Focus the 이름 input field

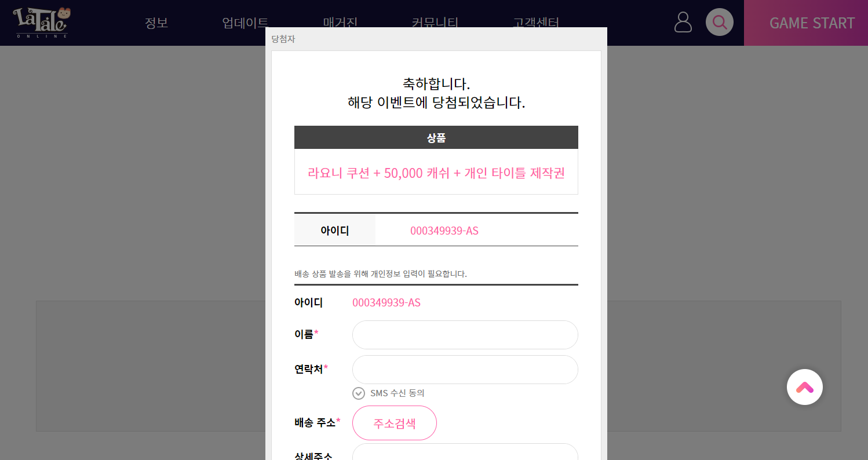465,335
